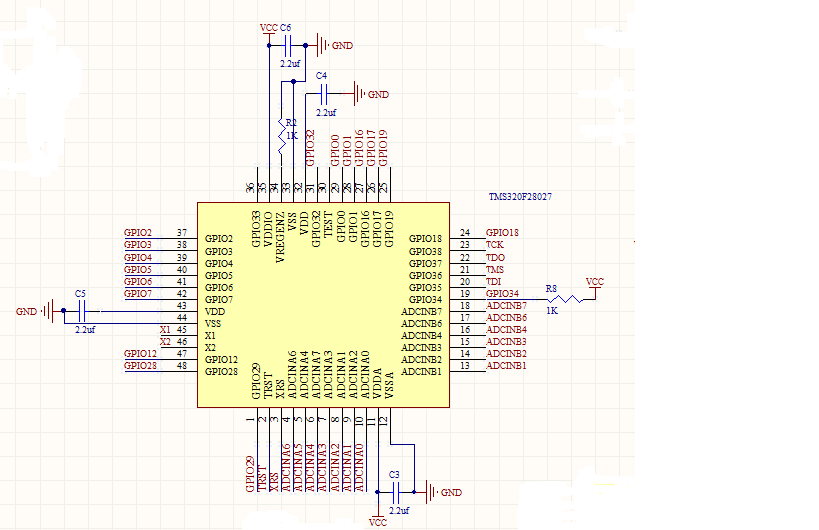The width and height of the screenshot is (819, 530).
Task: Select the C5 capacitor symbol
Action: [x=81, y=312]
